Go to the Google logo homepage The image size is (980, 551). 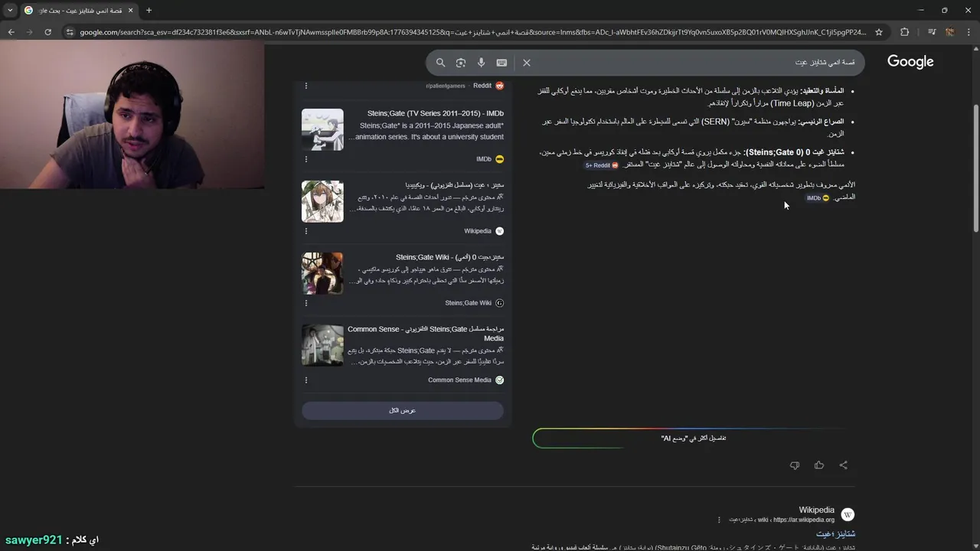coord(910,62)
